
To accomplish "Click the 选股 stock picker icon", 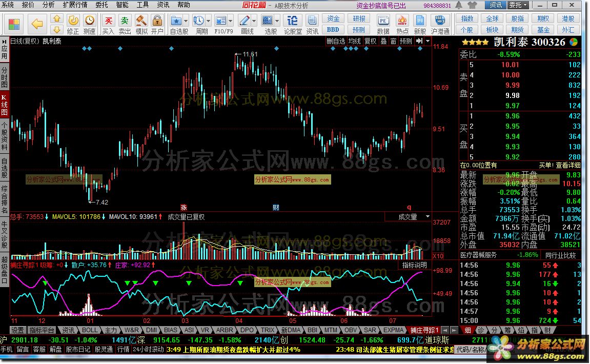I will point(267,21).
